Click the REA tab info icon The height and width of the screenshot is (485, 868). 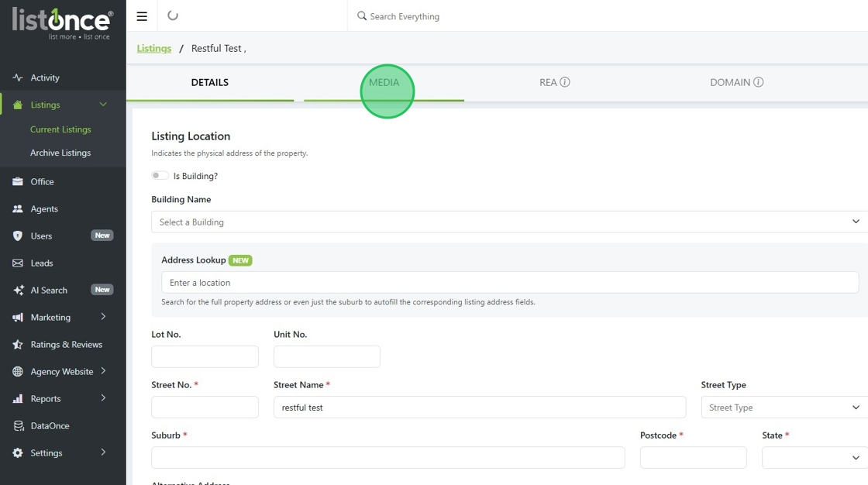coord(565,82)
